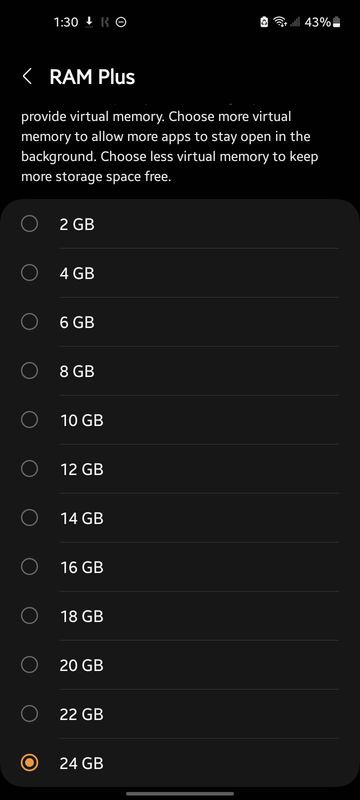This screenshot has width=360, height=800.
Task: Tap the selected 24 GB radio button
Action: pyautogui.click(x=30, y=763)
